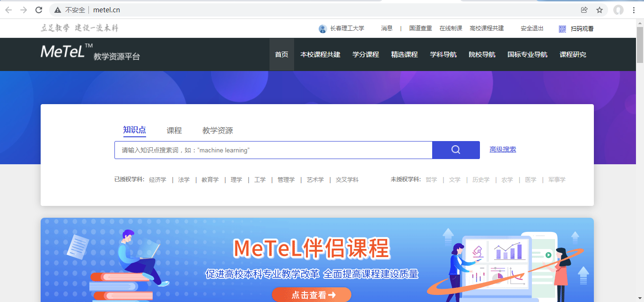The image size is (644, 302).
Task: Click the browser forward arrow
Action: pyautogui.click(x=24, y=10)
